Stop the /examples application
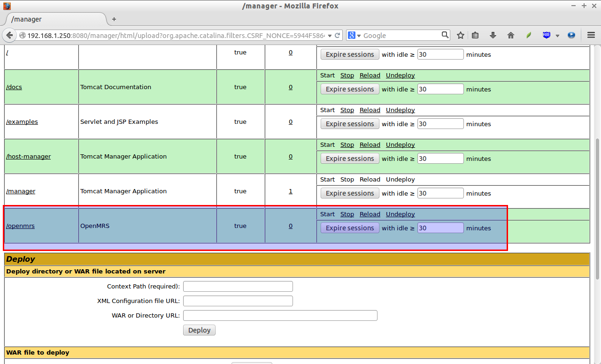Screen dimensions: 601x364 347,110
